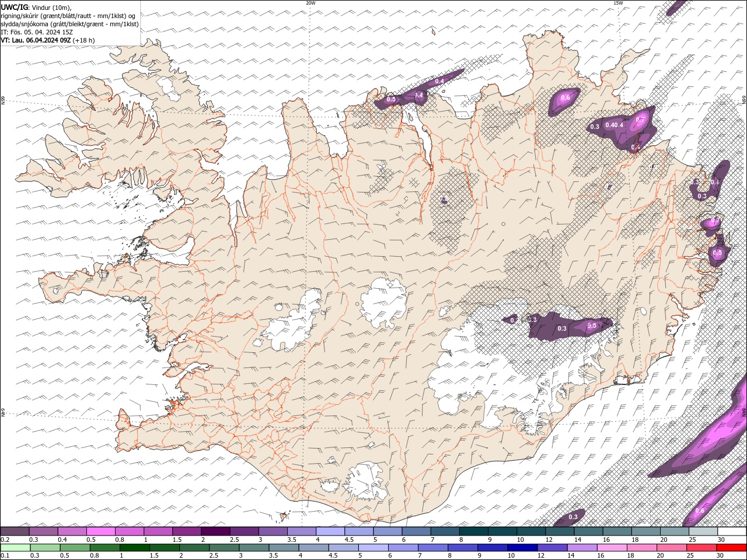
Task: Click the 'rigning/skúrir' legend description line
Action: (x=68, y=16)
